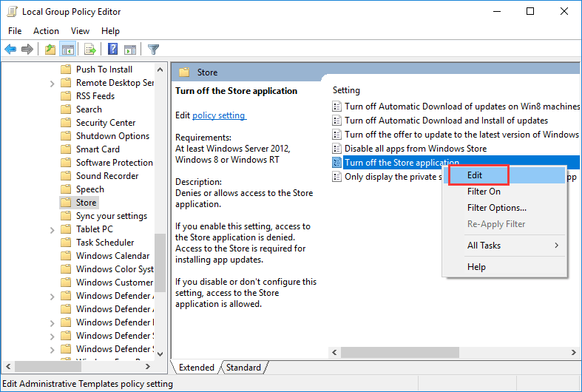Open Help via the question mark icon
Viewport: 582px width, 392px height.
tap(113, 50)
